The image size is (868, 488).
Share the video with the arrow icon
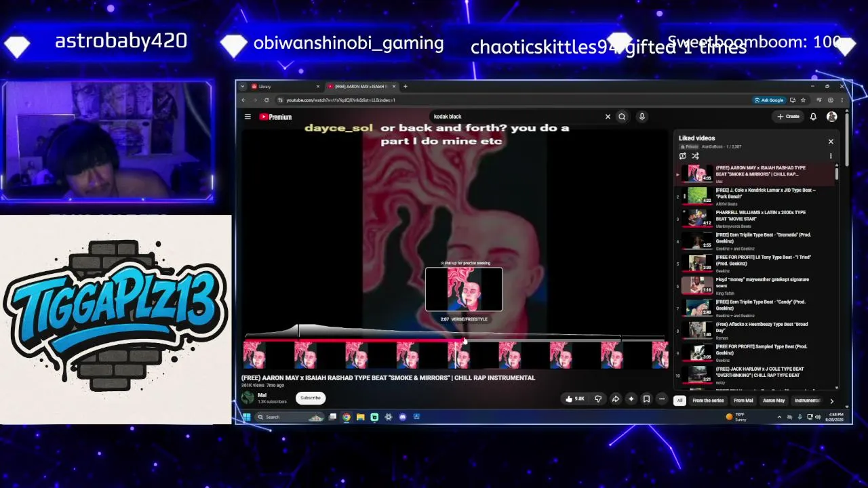click(x=615, y=399)
